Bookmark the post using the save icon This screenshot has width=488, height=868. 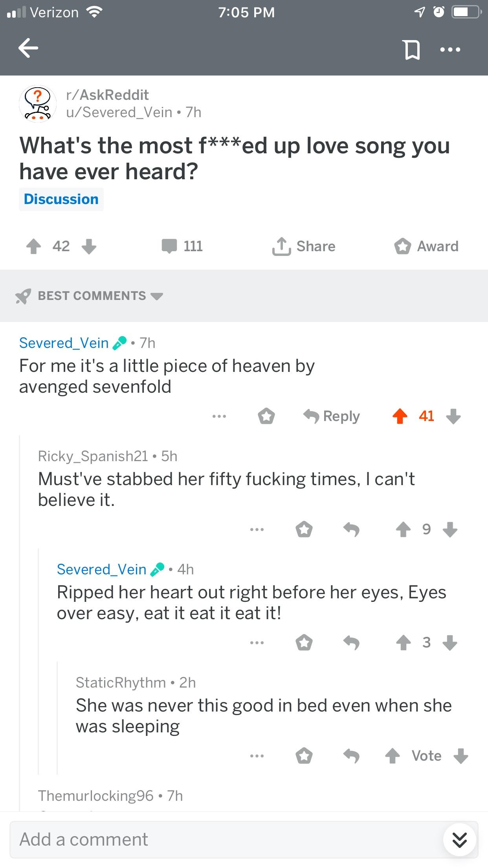[x=411, y=49]
